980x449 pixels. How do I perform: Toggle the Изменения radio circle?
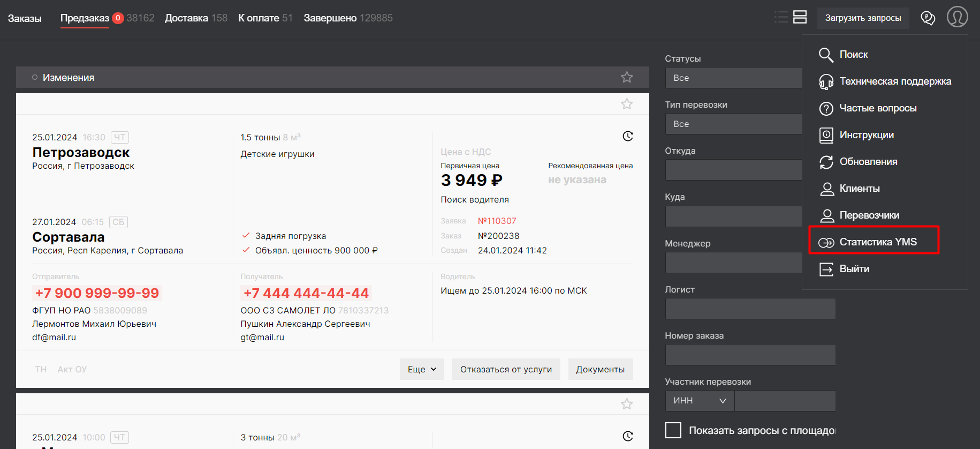pos(35,78)
